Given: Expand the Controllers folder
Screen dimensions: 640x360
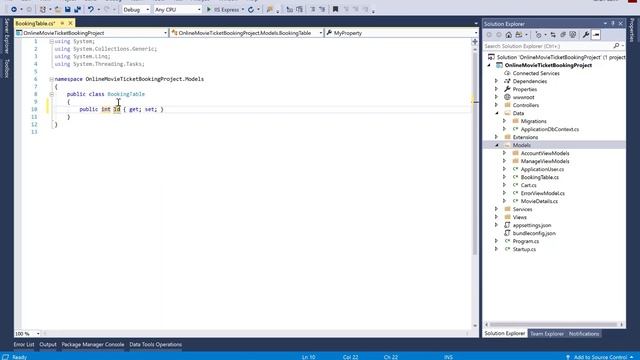Looking at the screenshot, I should (496, 105).
